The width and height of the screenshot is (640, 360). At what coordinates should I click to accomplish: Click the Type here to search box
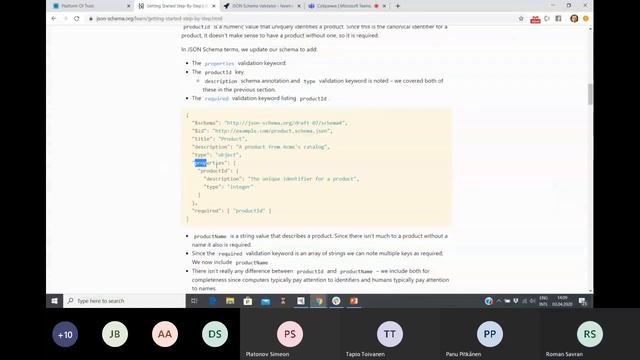[124, 301]
